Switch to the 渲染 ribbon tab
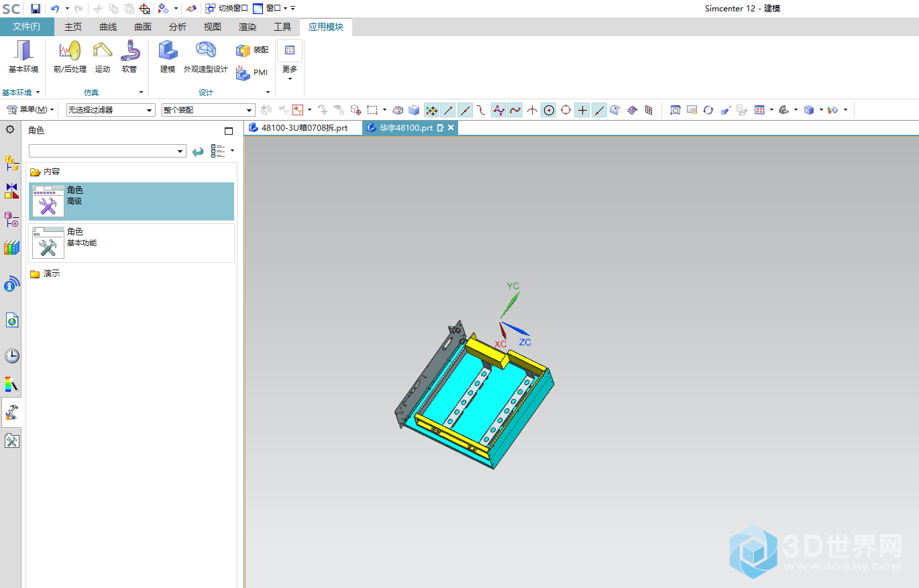 (x=248, y=27)
